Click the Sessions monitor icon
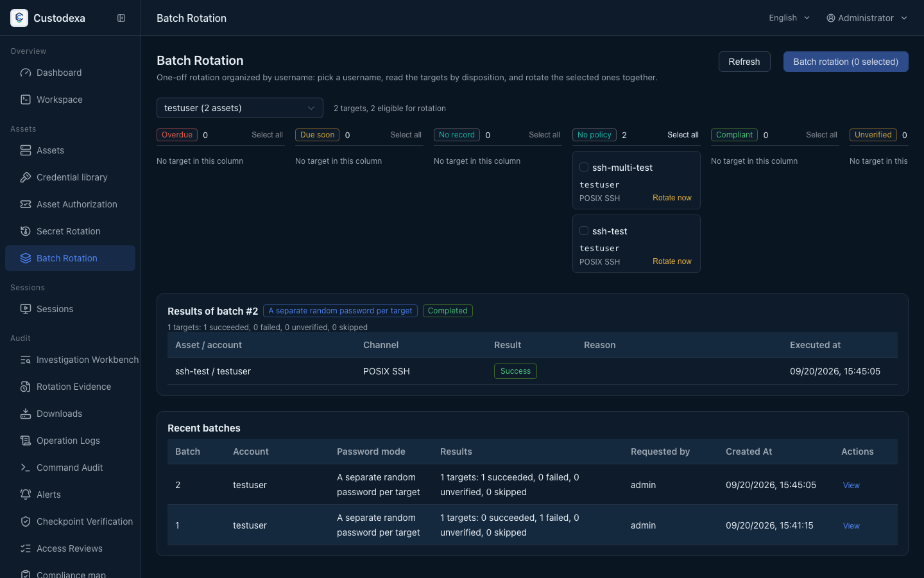The width and height of the screenshot is (924, 578). [26, 309]
